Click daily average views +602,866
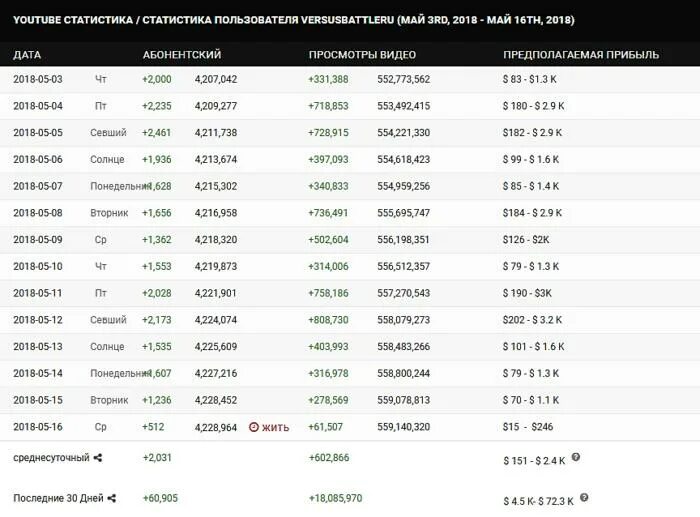Screen dimensions: 700x517 pyautogui.click(x=329, y=458)
